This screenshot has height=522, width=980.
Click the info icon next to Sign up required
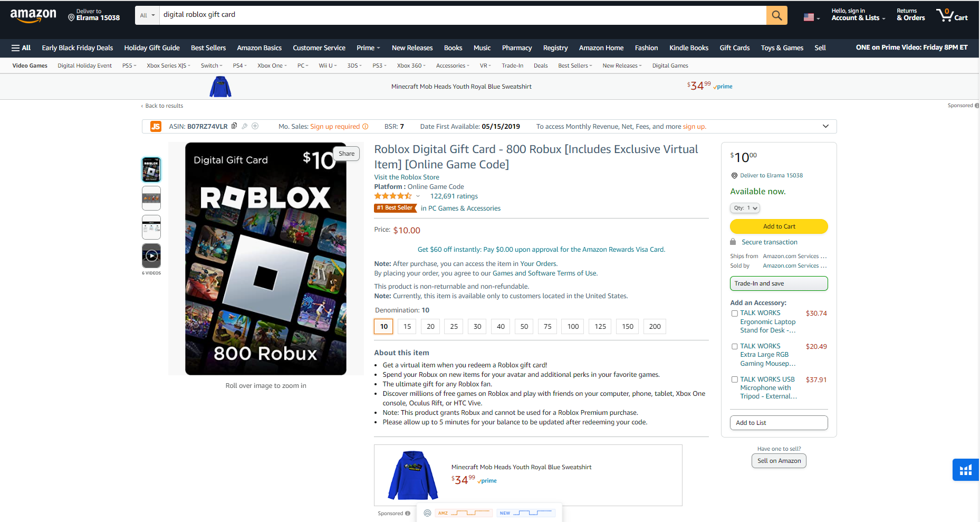tap(365, 127)
